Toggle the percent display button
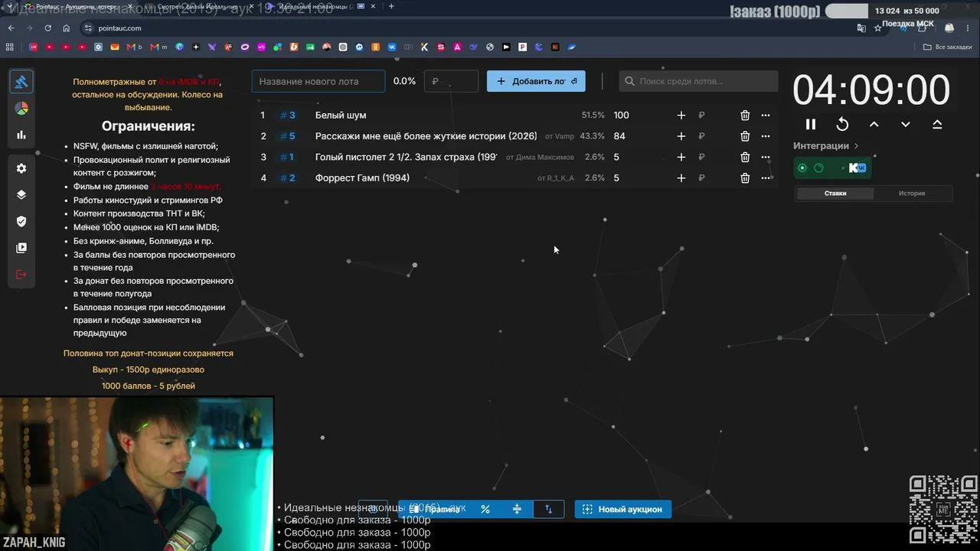Screen dimensions: 980x551 pos(485,509)
